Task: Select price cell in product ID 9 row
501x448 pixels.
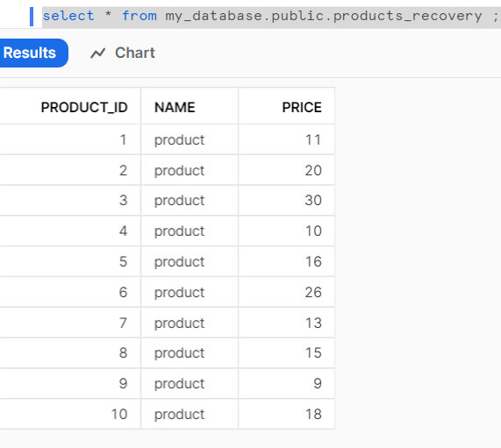Action: [287, 383]
